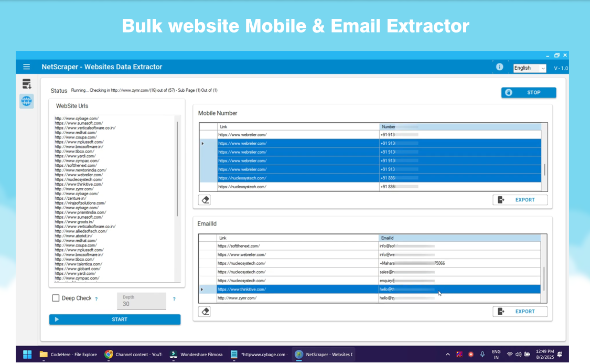Viewport: 590px width, 364px height.
Task: Click alliedsoftech.com in WebSite Urls list
Action: [81, 231]
